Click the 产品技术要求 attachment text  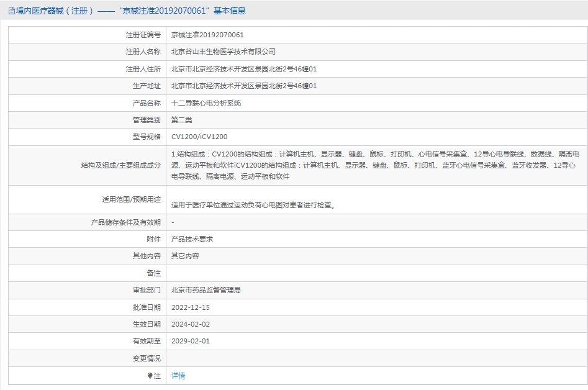click(192, 239)
